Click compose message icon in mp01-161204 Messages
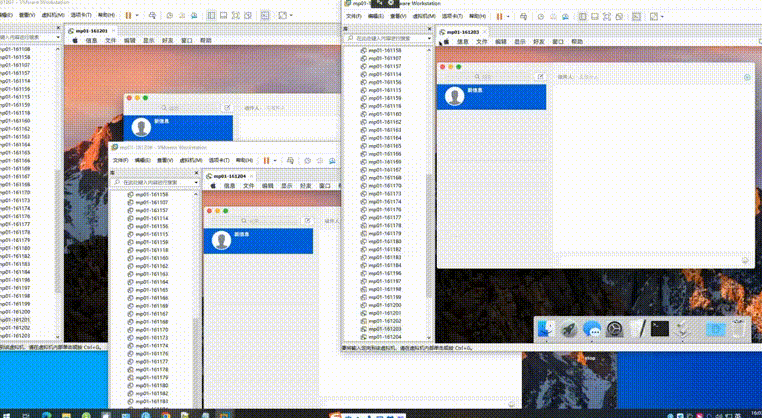 307,221
